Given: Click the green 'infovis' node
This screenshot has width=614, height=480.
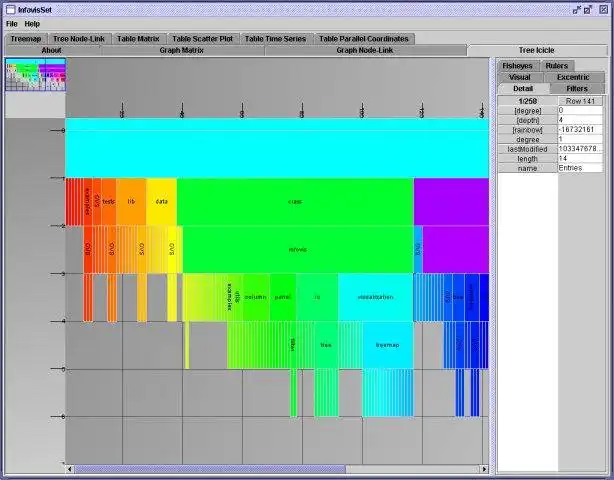Looking at the screenshot, I should pos(298,249).
